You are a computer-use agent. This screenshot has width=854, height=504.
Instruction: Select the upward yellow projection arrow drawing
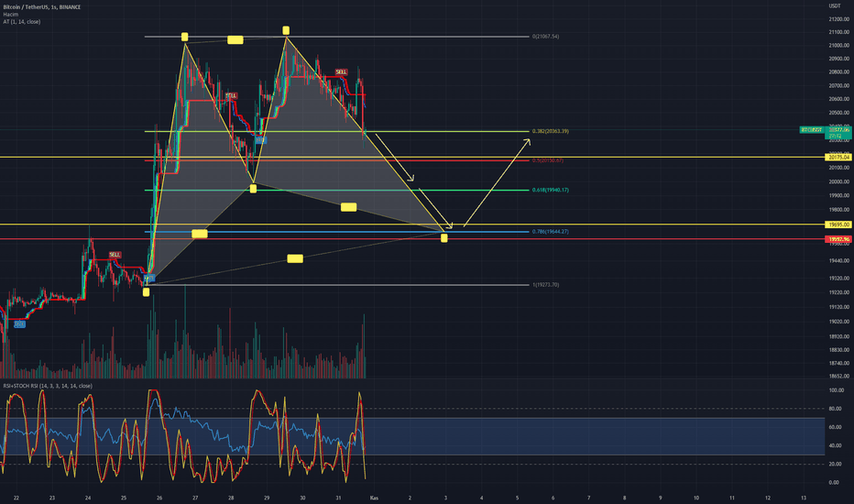[497, 182]
